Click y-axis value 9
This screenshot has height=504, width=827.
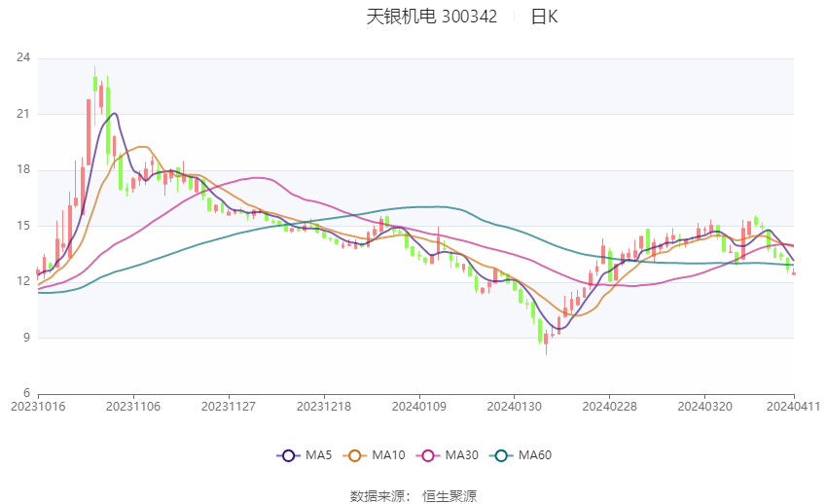27,338
